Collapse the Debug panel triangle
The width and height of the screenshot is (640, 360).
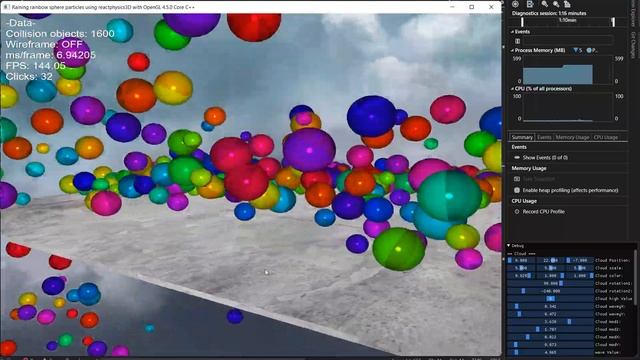(x=509, y=245)
